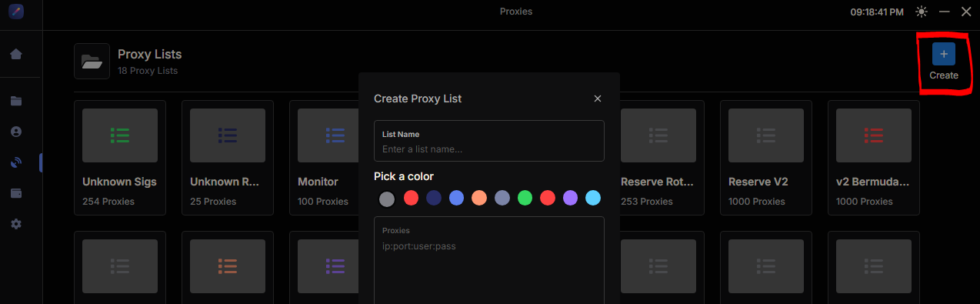Pick the green color swatch

[x=525, y=199]
